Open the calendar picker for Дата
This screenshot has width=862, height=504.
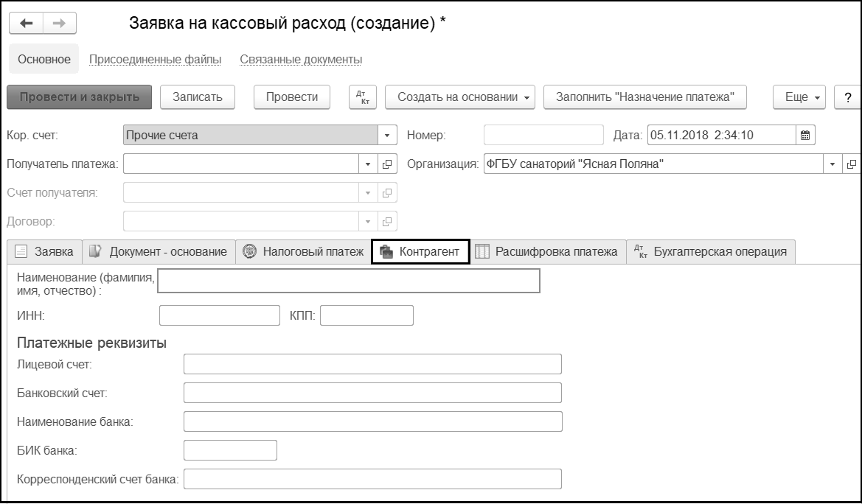805,136
